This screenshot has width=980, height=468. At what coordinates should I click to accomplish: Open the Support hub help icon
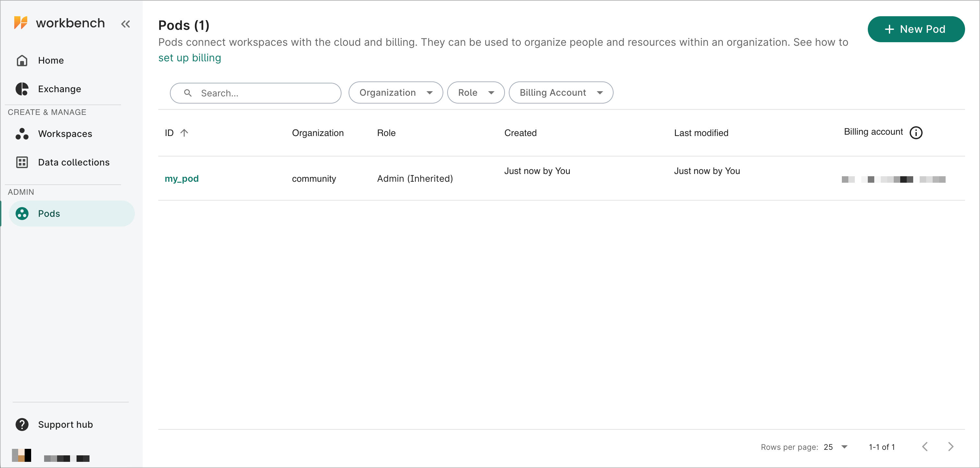[22, 424]
